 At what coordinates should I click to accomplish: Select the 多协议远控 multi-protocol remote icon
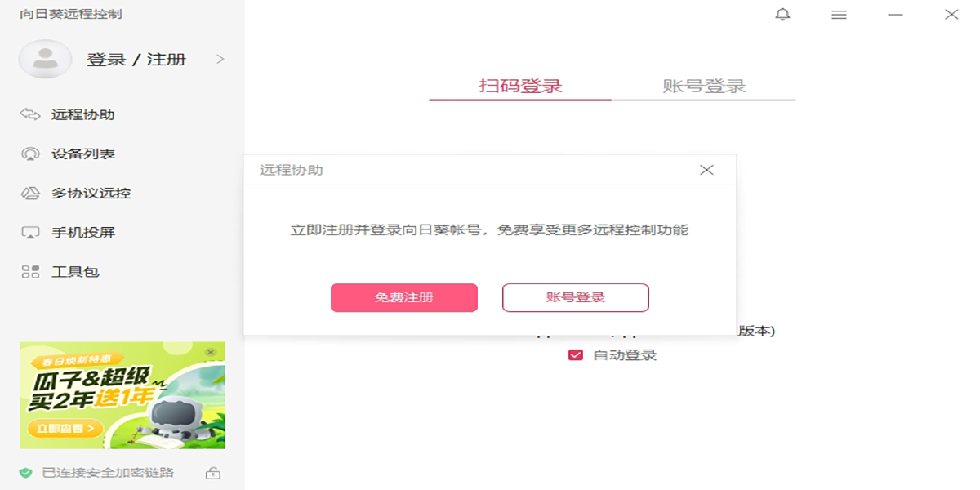[30, 193]
